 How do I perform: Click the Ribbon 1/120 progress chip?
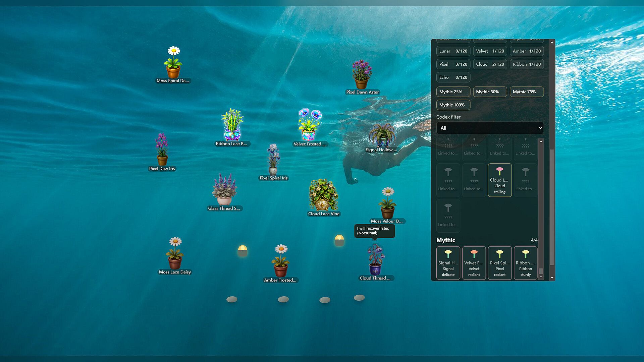tap(527, 64)
